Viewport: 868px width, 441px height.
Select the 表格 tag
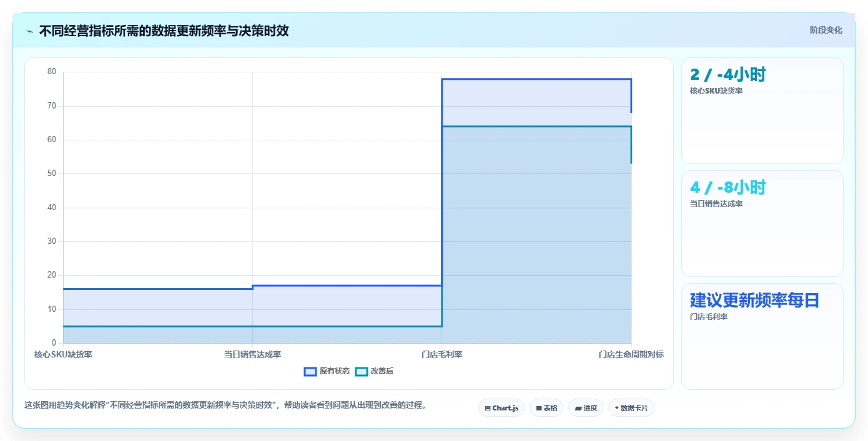click(x=546, y=408)
